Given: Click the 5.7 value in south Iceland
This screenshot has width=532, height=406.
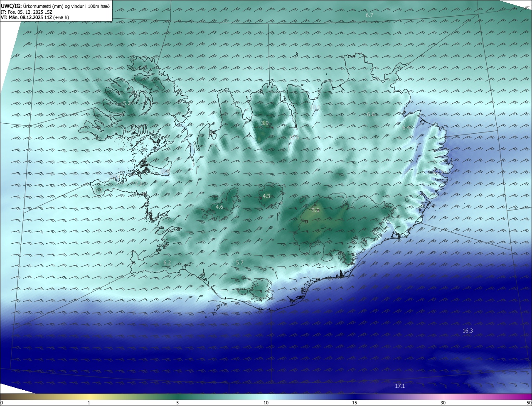Looking at the screenshot, I should pyautogui.click(x=240, y=262).
